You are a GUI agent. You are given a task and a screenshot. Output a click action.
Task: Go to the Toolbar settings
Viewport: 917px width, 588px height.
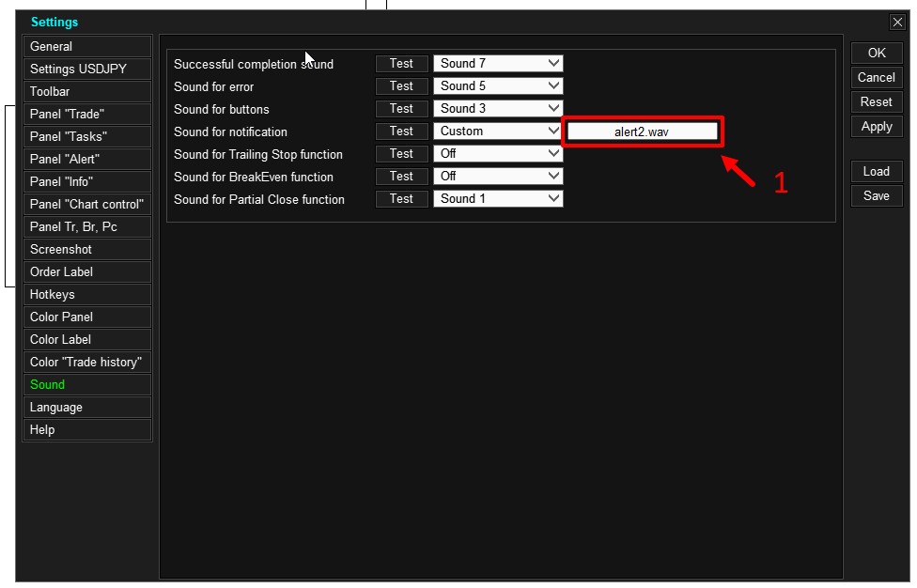point(87,92)
